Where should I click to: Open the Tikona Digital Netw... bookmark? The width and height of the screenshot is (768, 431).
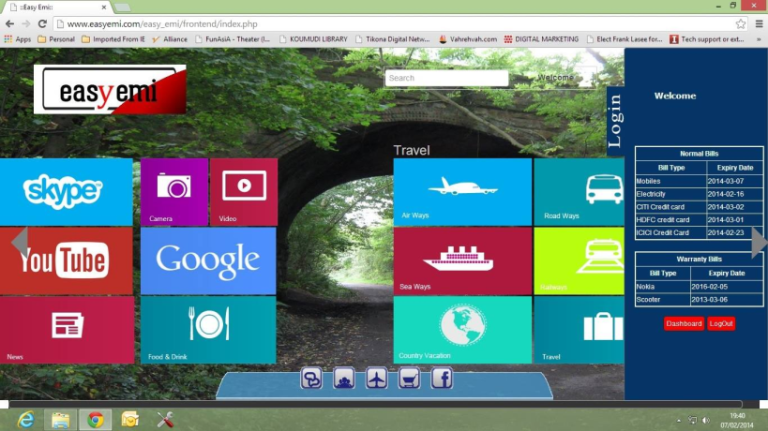click(392, 39)
